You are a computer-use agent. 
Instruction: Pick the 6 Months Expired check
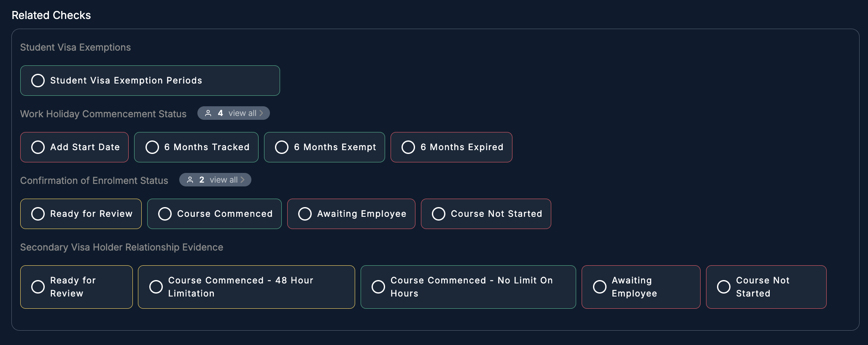point(451,147)
